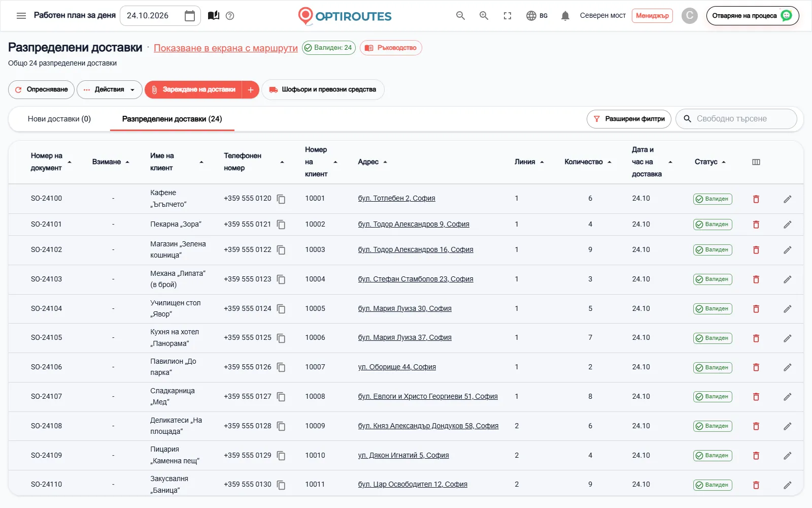This screenshot has height=508, width=812.
Task: Click the Валиден: 24 badge
Action: (x=329, y=48)
